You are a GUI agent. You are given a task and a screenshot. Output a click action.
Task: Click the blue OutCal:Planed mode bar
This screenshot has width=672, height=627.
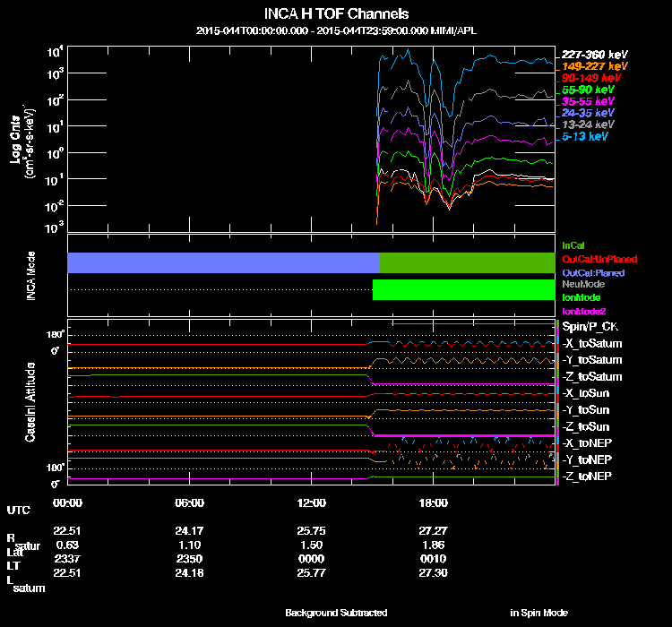pos(223,262)
